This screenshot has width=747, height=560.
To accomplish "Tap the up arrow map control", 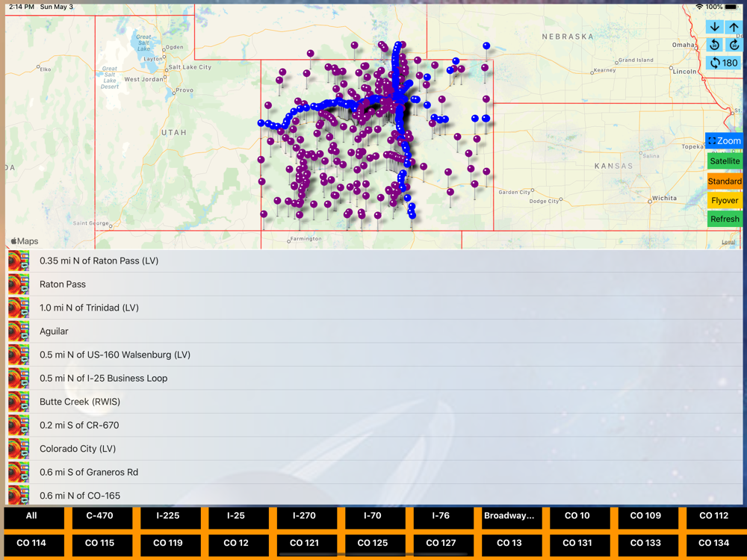I will (x=734, y=27).
